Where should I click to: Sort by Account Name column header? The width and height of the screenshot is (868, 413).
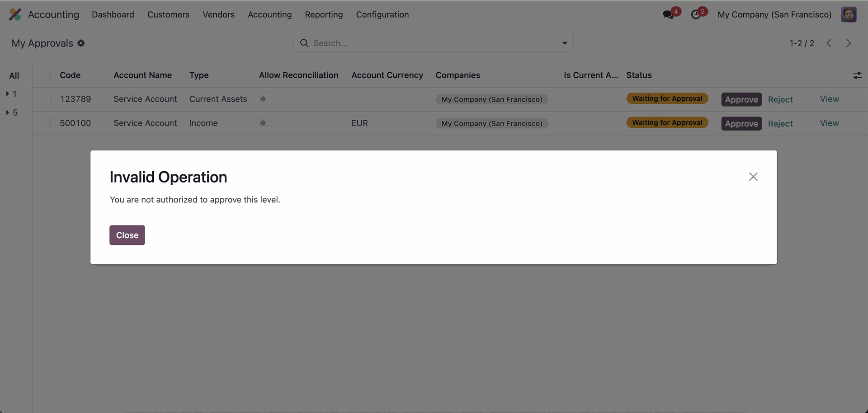pos(143,75)
